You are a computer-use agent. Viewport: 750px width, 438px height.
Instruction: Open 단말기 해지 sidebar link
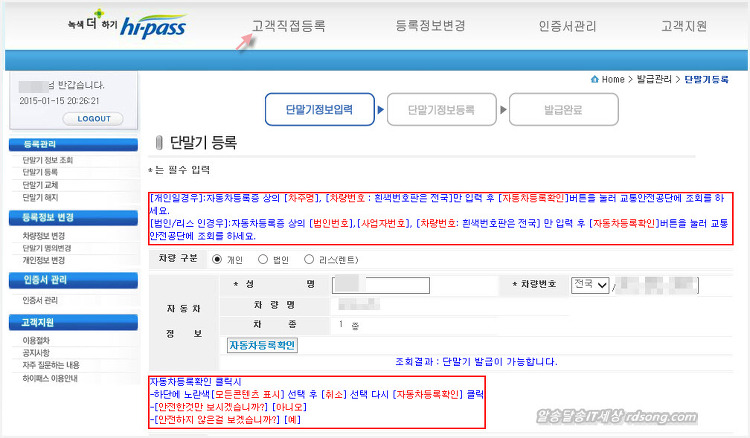tap(42, 198)
